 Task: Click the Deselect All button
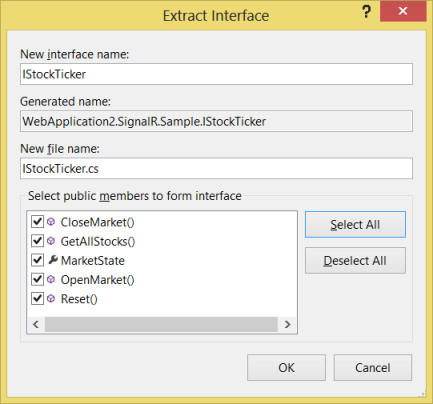[355, 260]
